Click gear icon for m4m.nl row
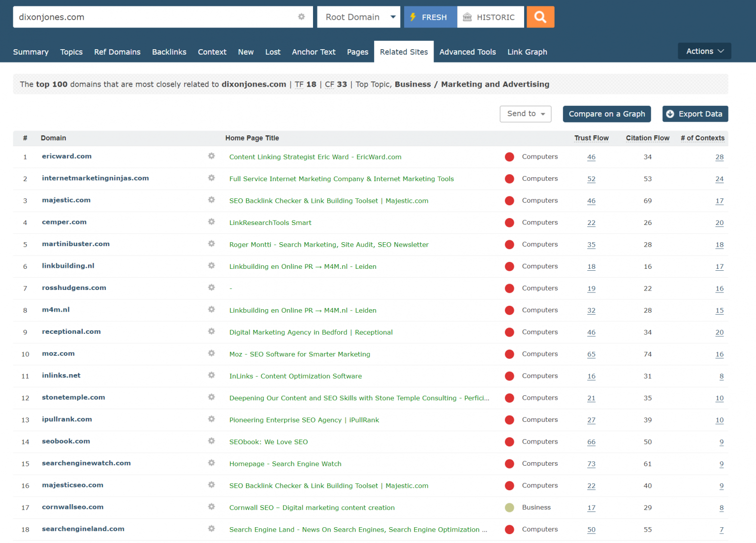 [211, 310]
